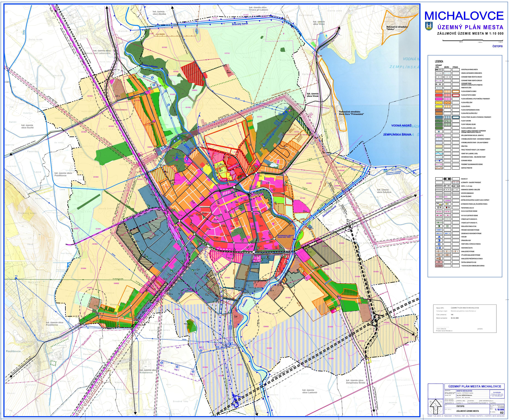Click the Vodovodná šachta VS legend symbol
Screen dimensions: 509x420
pos(439,248)
